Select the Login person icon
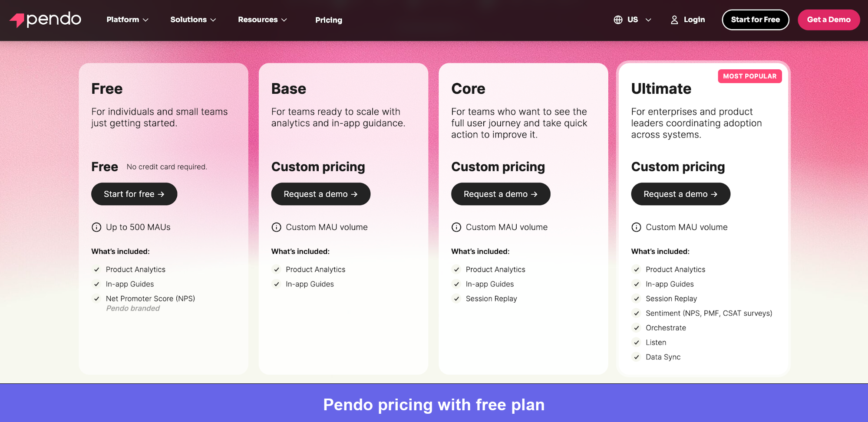The width and height of the screenshot is (868, 422). coord(674,20)
